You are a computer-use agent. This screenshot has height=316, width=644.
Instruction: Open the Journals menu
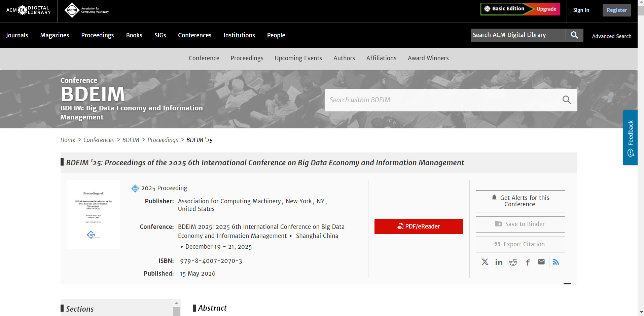(17, 35)
